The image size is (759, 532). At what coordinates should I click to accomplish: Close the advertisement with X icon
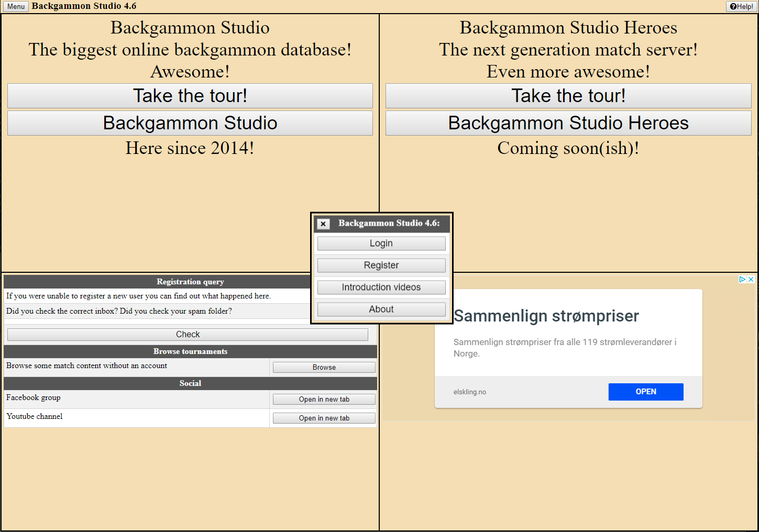click(x=751, y=280)
